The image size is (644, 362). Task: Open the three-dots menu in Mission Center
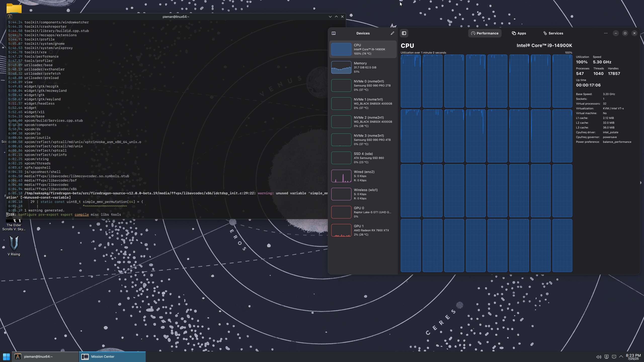[x=606, y=33]
